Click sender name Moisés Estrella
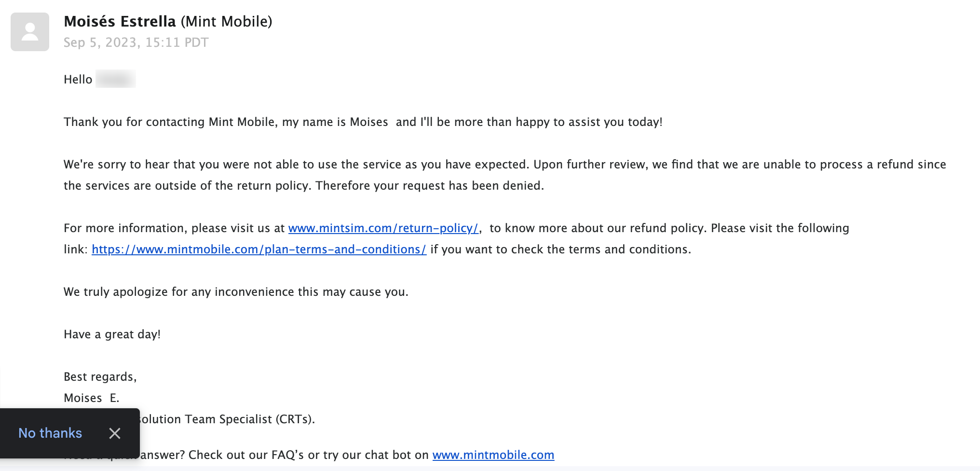 [x=120, y=22]
